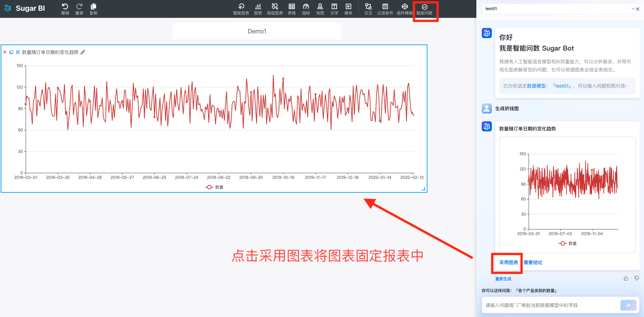This screenshot has width=644, height=317.
Task: Edit chart title with pencil icon
Action: [x=83, y=52]
